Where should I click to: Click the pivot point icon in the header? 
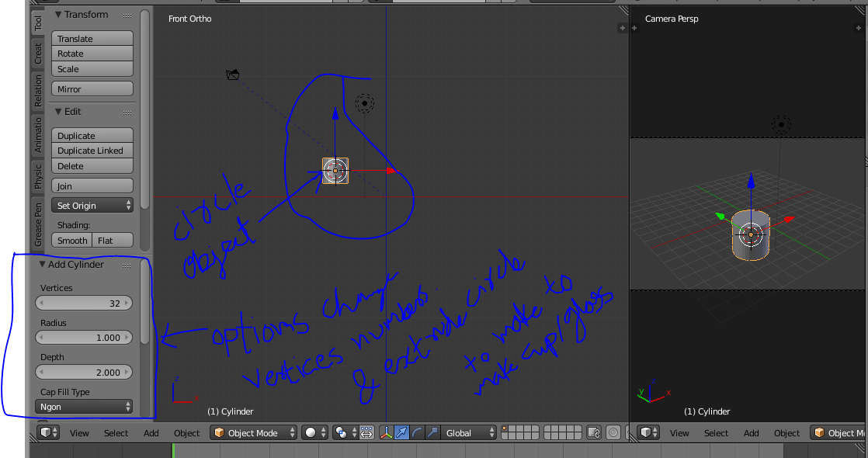click(339, 432)
